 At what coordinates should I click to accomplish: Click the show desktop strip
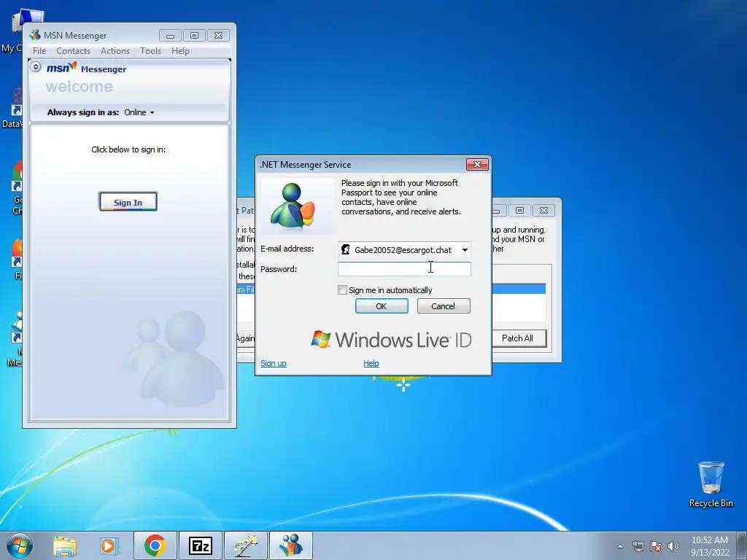pos(743,546)
